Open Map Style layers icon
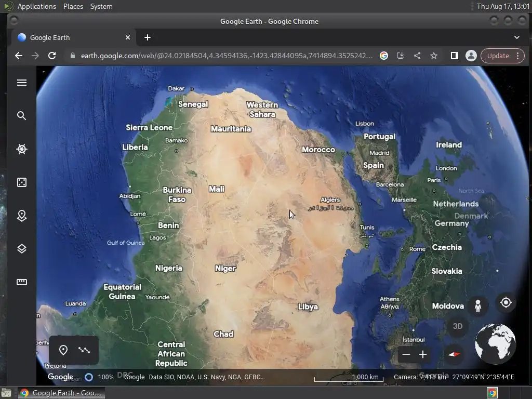 (x=22, y=249)
